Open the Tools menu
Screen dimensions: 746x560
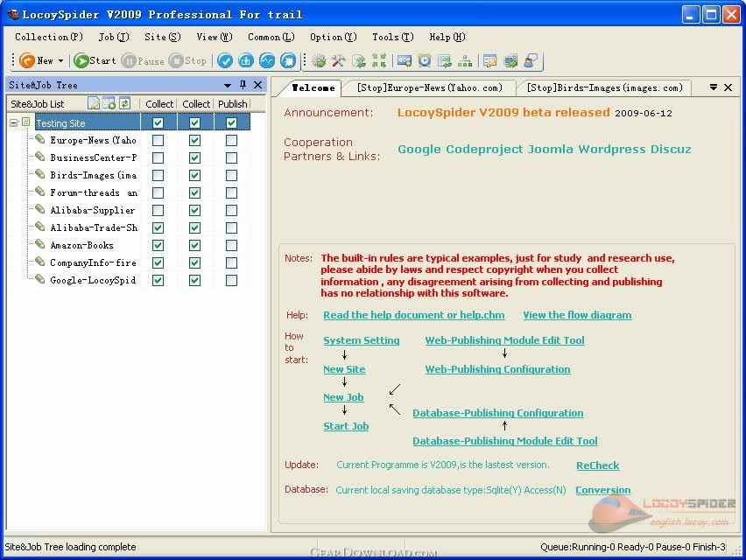pyautogui.click(x=393, y=37)
